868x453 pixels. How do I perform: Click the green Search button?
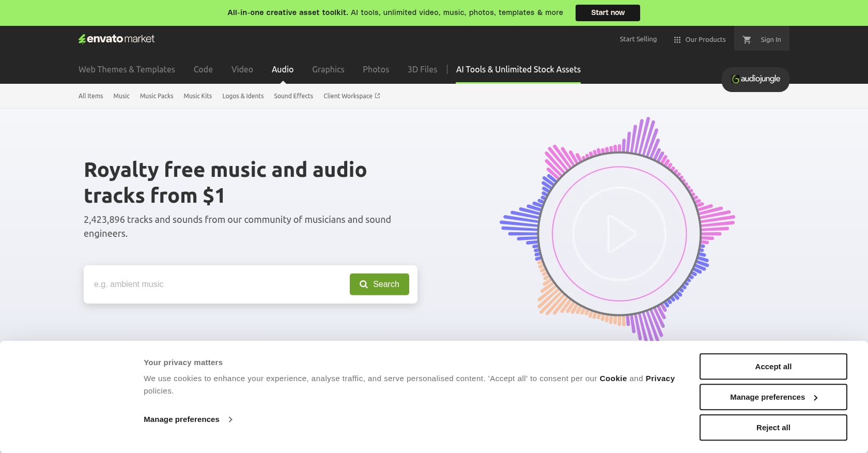click(x=379, y=284)
